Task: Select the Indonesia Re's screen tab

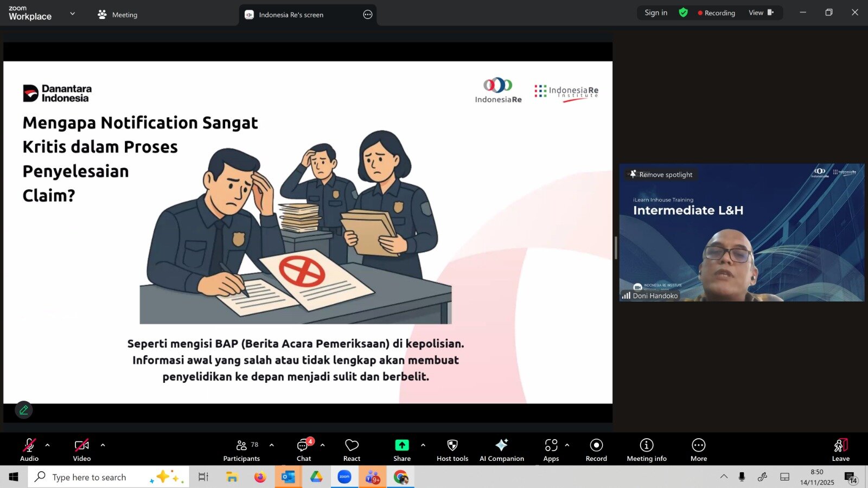Action: pyautogui.click(x=291, y=15)
